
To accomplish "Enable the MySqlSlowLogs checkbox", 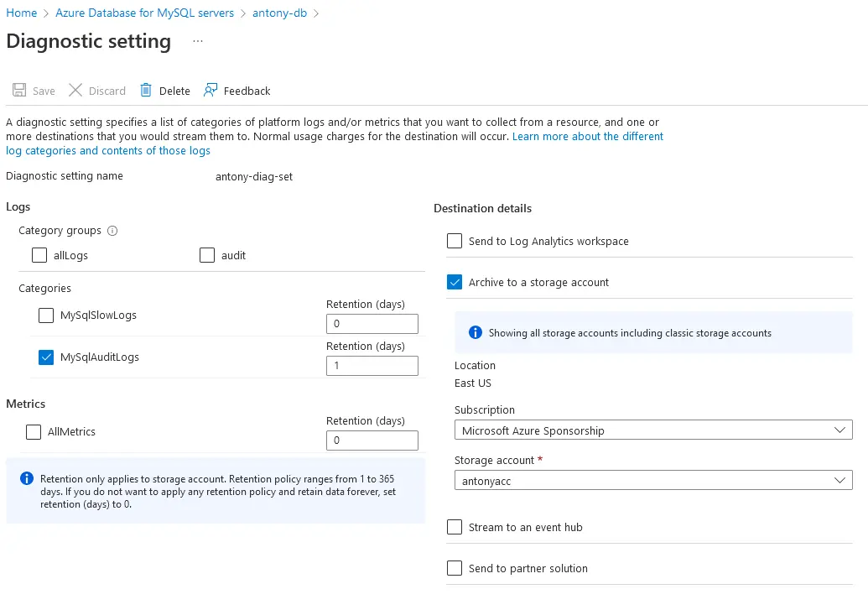I will pos(46,315).
